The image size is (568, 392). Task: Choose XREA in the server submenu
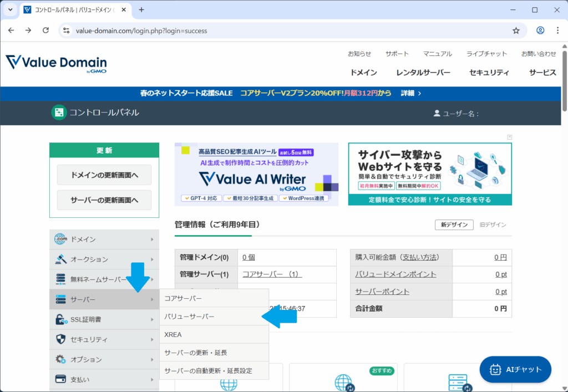click(x=173, y=334)
